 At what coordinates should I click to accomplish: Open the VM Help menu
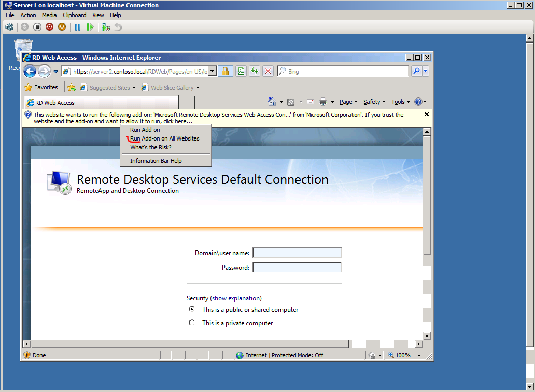(x=115, y=15)
